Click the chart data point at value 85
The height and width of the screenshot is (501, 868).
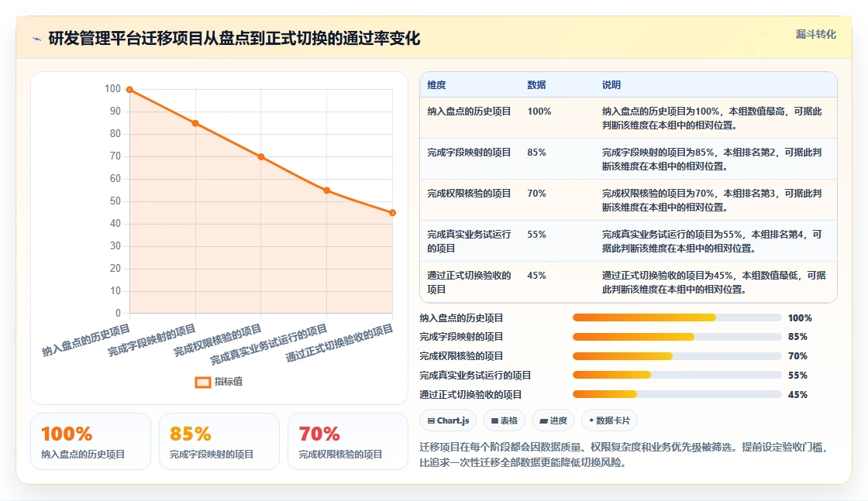click(195, 123)
